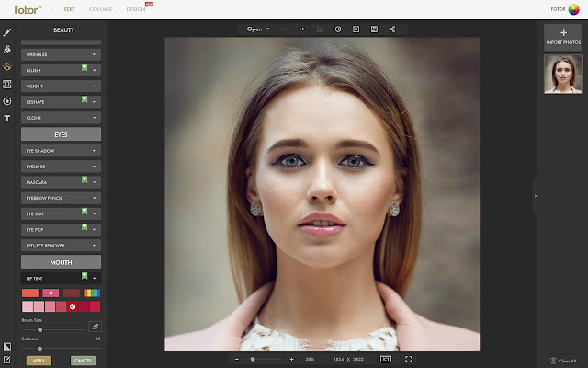The image size is (588, 368).
Task: Switch to the Design tab
Action: pos(136,9)
